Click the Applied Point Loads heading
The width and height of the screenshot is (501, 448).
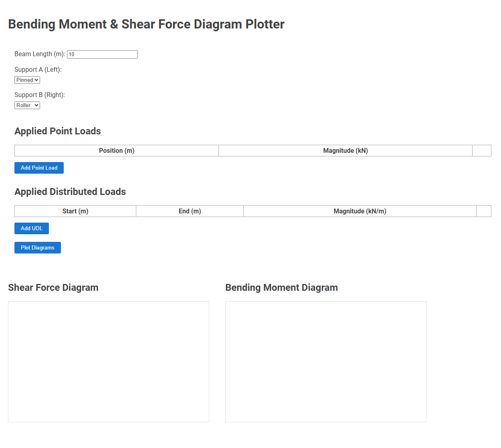[x=57, y=131]
